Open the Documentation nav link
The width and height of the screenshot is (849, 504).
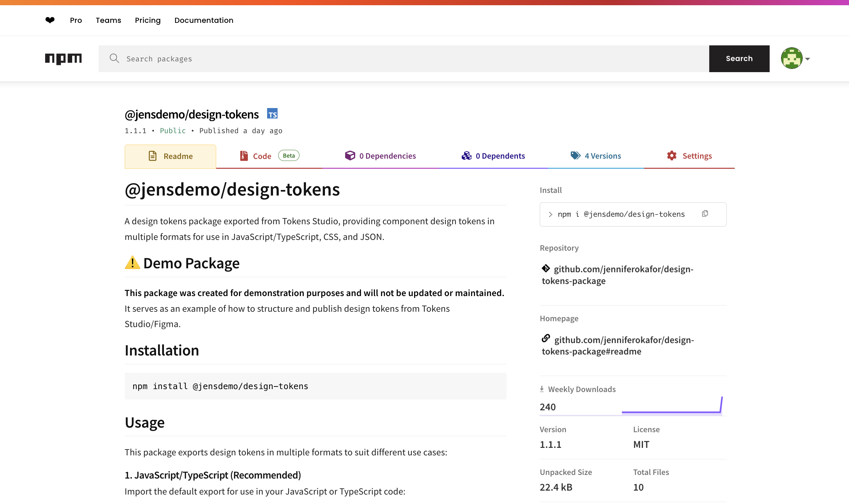click(203, 20)
